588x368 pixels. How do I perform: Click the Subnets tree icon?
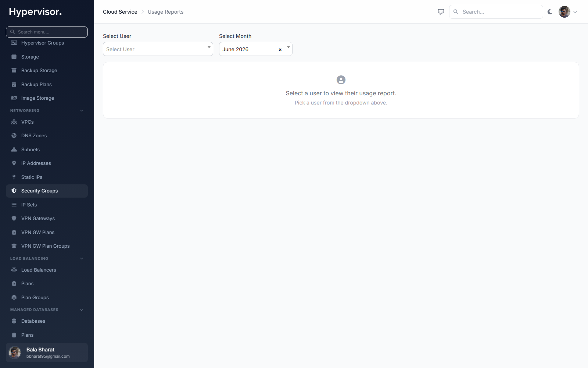pyautogui.click(x=14, y=150)
